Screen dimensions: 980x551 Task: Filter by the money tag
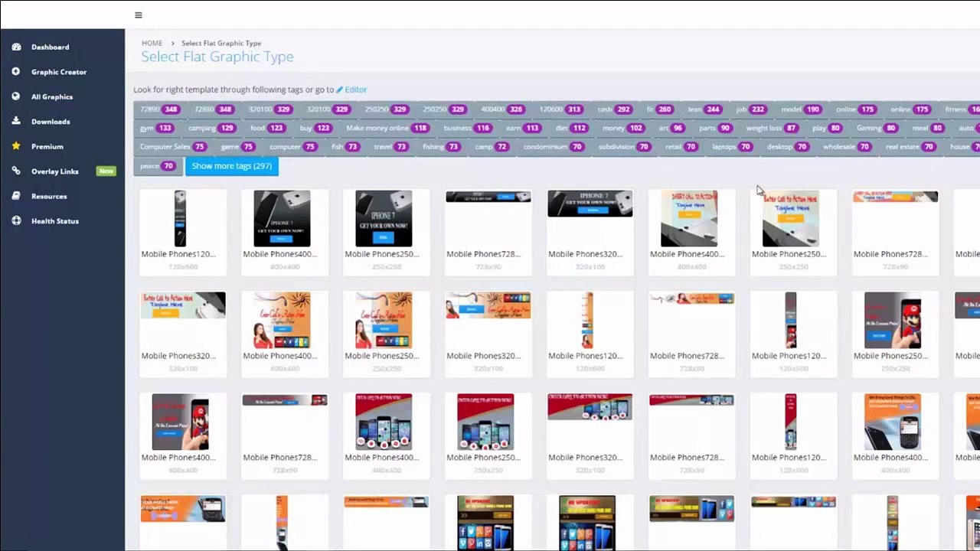click(x=622, y=128)
